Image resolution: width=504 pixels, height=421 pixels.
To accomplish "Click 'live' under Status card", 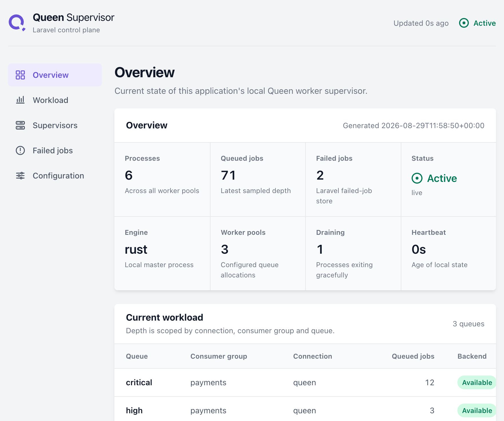I will click(x=417, y=193).
